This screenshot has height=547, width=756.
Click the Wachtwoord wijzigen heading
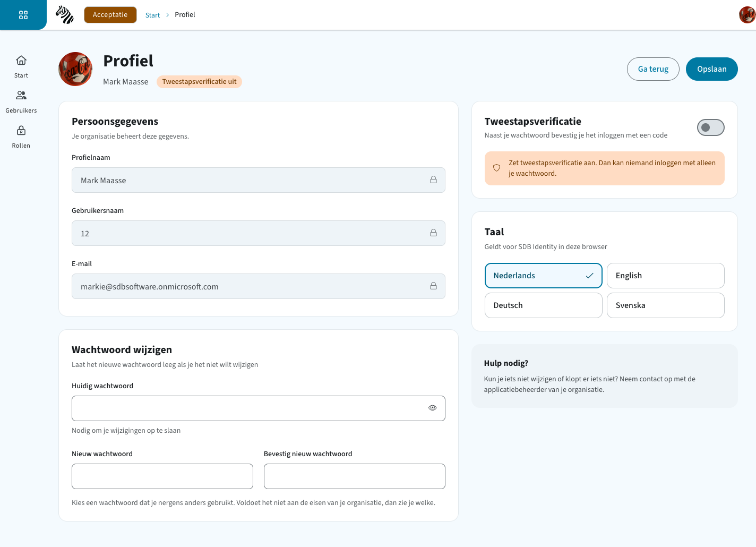pyautogui.click(x=122, y=349)
